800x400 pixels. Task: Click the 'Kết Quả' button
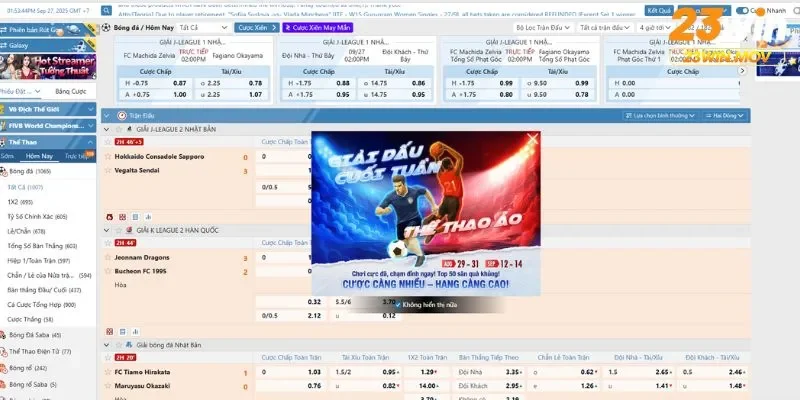[x=660, y=9]
